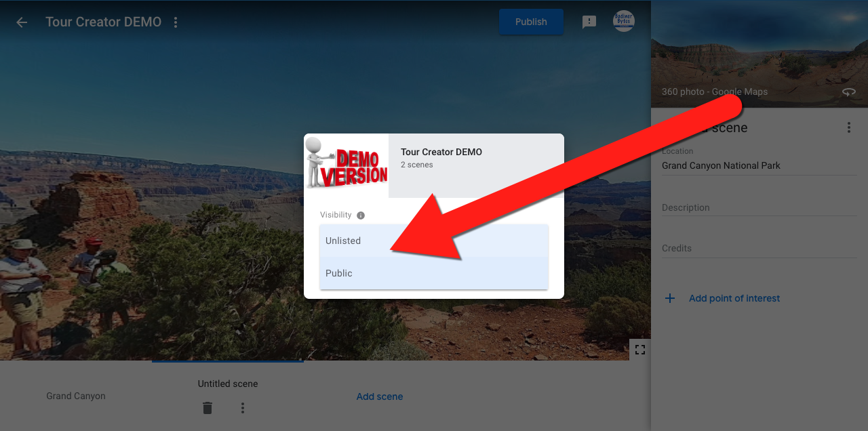This screenshot has height=431, width=868.
Task: Select the Grand Canyon scene tab
Action: coord(76,396)
